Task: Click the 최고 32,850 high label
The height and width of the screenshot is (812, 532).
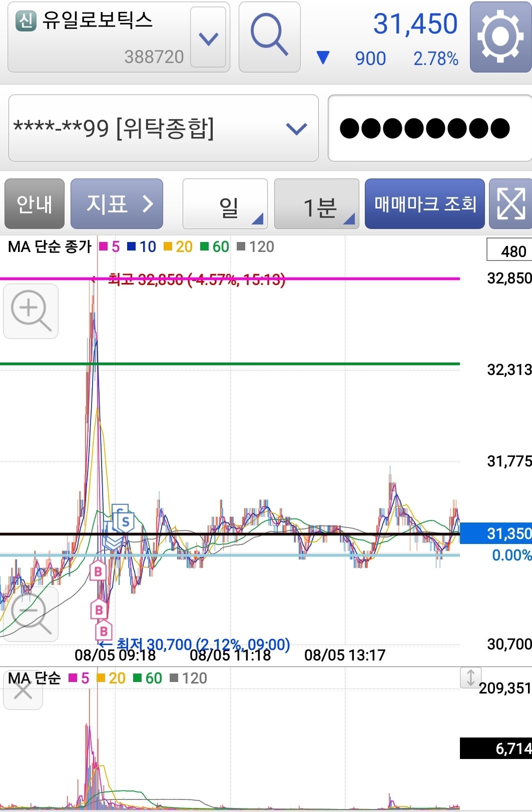Action: pyautogui.click(x=197, y=279)
